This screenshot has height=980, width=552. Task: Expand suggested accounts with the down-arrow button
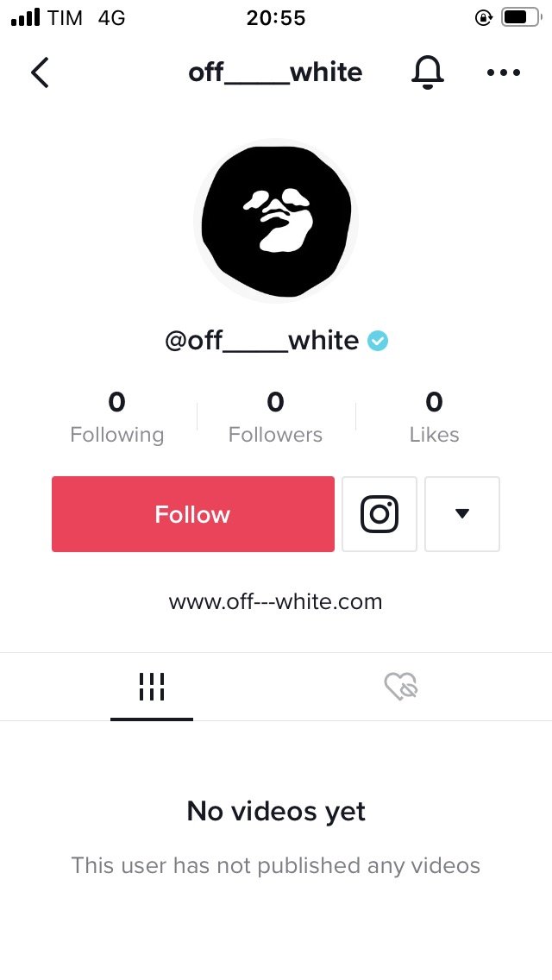462,514
